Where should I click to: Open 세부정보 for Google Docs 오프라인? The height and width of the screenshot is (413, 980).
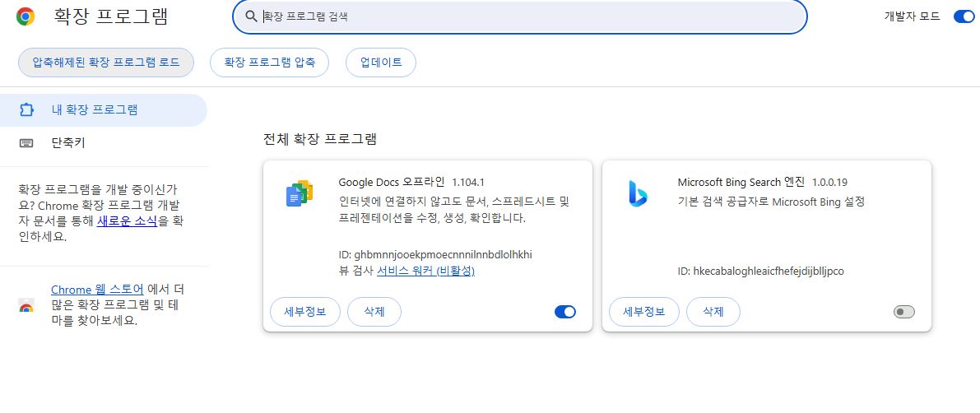tap(305, 312)
